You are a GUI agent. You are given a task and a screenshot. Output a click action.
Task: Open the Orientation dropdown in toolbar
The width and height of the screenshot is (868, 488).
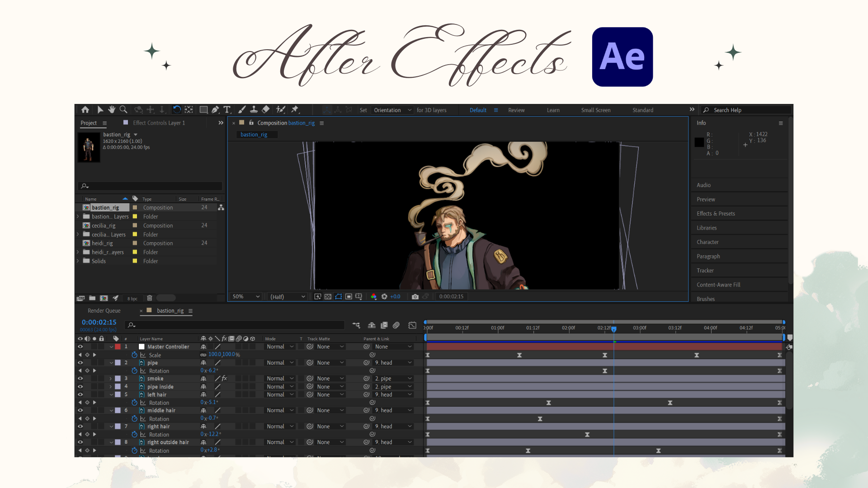pos(392,110)
